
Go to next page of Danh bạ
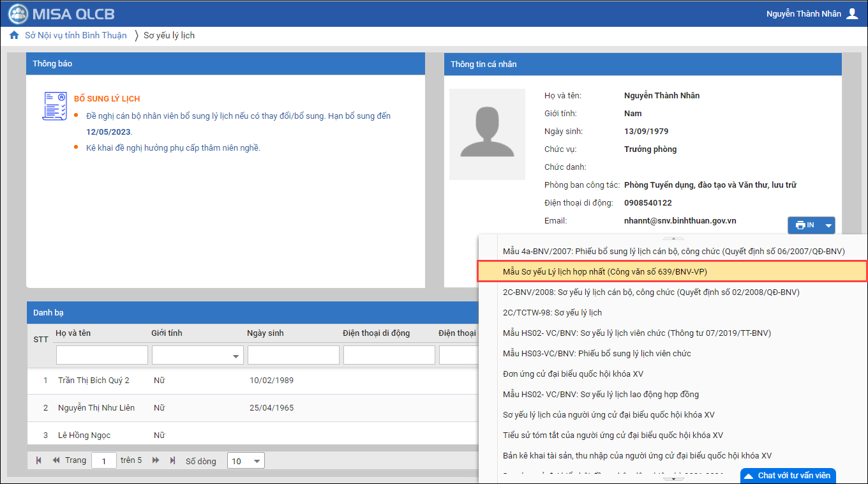(156, 460)
